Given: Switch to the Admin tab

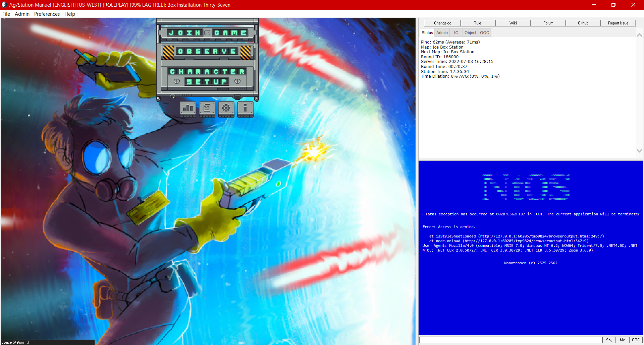Looking at the screenshot, I should point(442,32).
